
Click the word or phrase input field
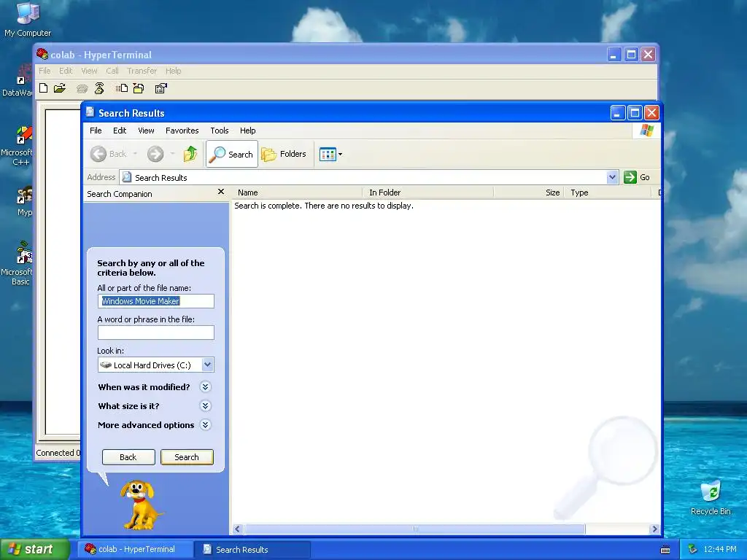click(156, 332)
